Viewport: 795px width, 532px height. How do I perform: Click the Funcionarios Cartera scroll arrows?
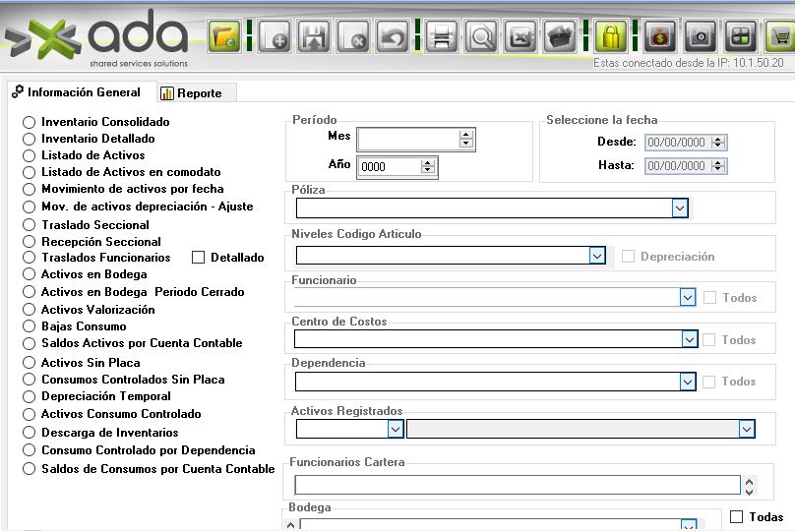point(749,486)
